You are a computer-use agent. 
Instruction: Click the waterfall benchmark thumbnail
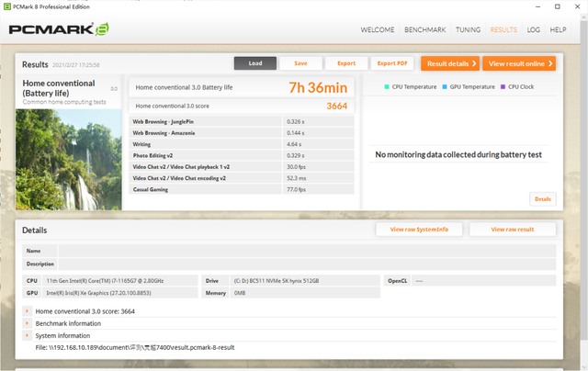pyautogui.click(x=69, y=159)
